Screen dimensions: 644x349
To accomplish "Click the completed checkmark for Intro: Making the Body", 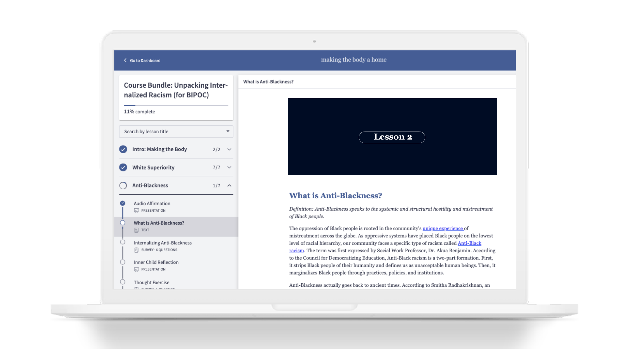I will click(x=123, y=149).
